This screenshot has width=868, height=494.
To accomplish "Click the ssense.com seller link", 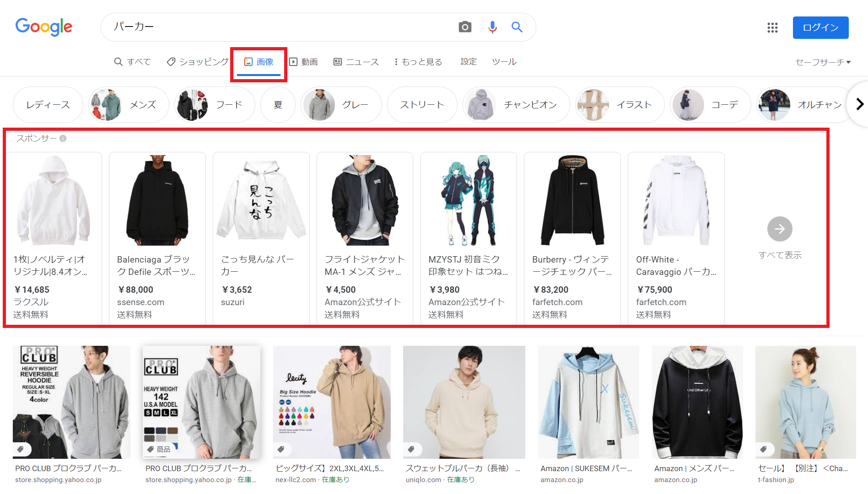I will tap(140, 302).
